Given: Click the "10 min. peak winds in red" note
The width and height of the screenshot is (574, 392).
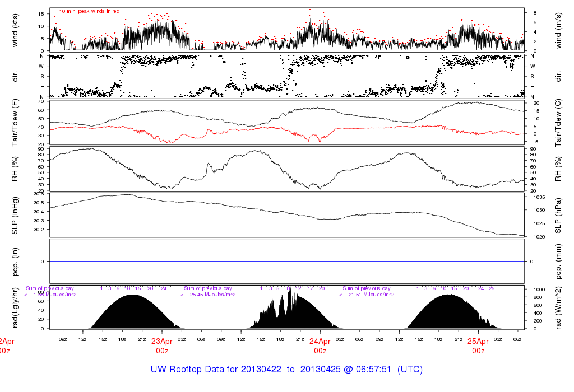Looking at the screenshot, I should point(89,11).
